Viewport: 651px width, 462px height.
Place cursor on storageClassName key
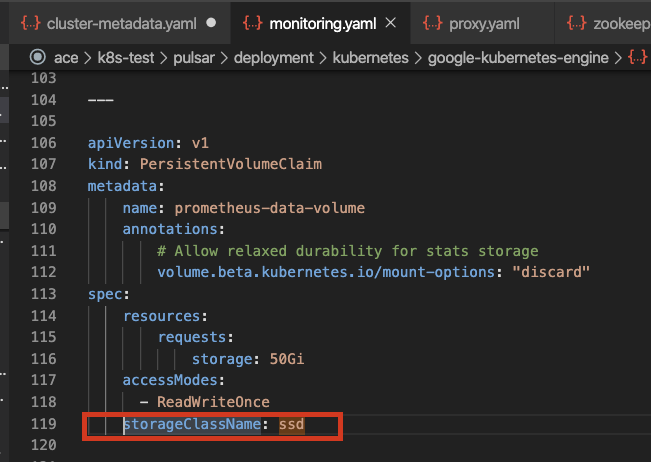click(192, 424)
